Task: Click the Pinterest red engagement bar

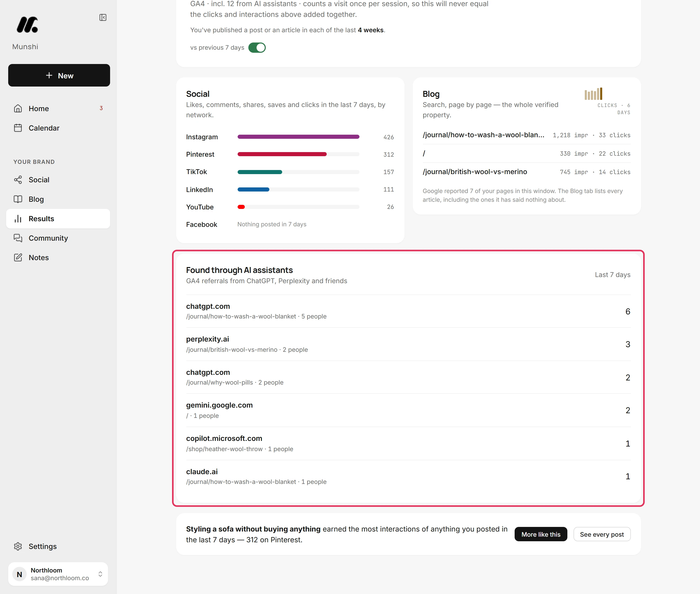Action: pos(282,154)
